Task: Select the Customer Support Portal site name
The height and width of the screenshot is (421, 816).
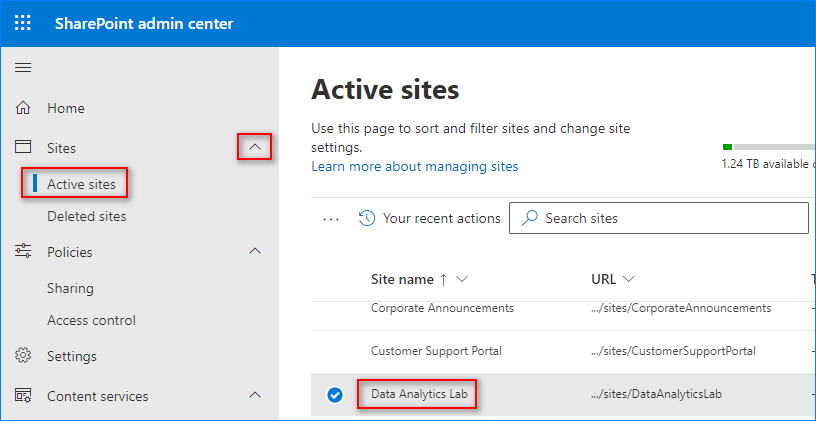Action: [x=436, y=351]
